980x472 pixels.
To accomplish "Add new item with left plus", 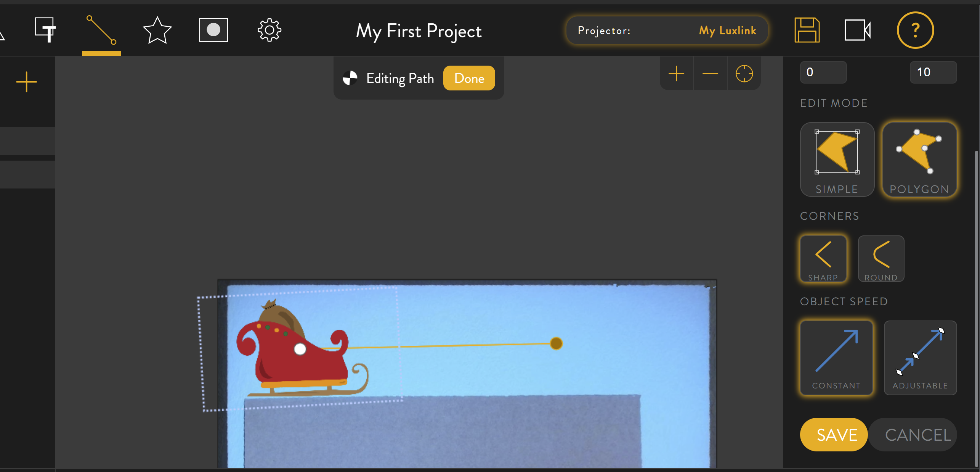I will tap(27, 82).
